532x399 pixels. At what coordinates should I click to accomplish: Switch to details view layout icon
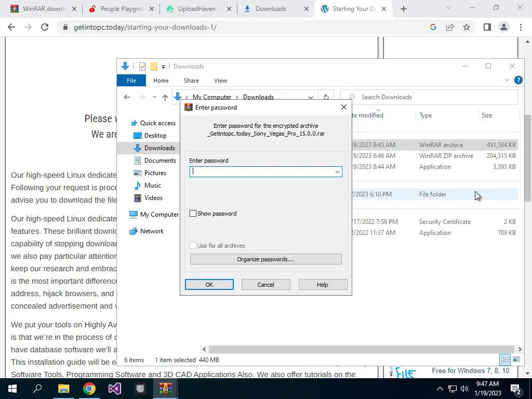[x=505, y=360]
